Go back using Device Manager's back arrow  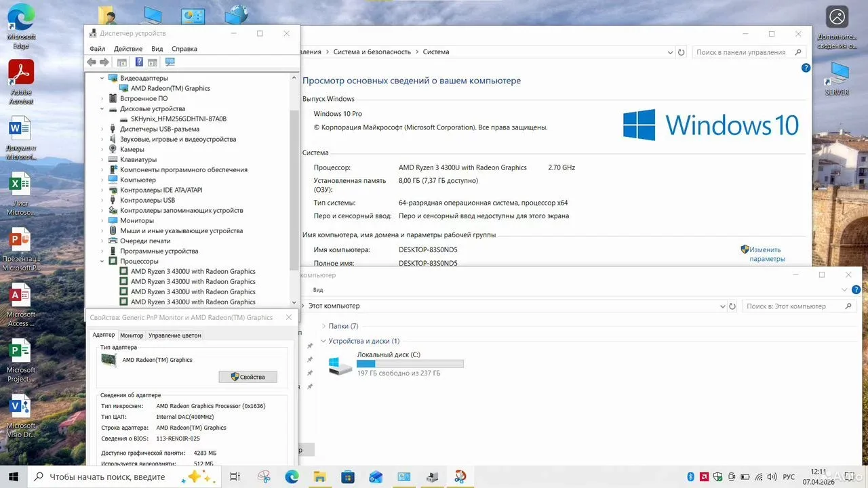(x=92, y=62)
